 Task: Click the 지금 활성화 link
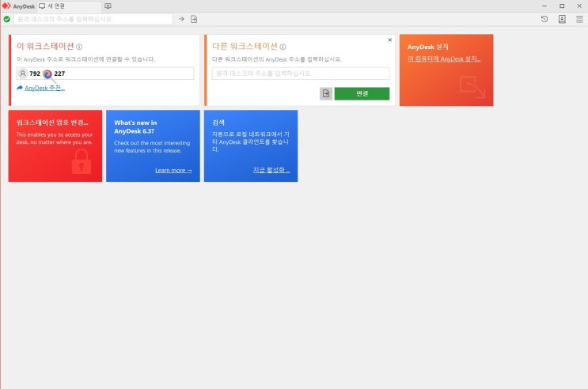click(x=271, y=170)
